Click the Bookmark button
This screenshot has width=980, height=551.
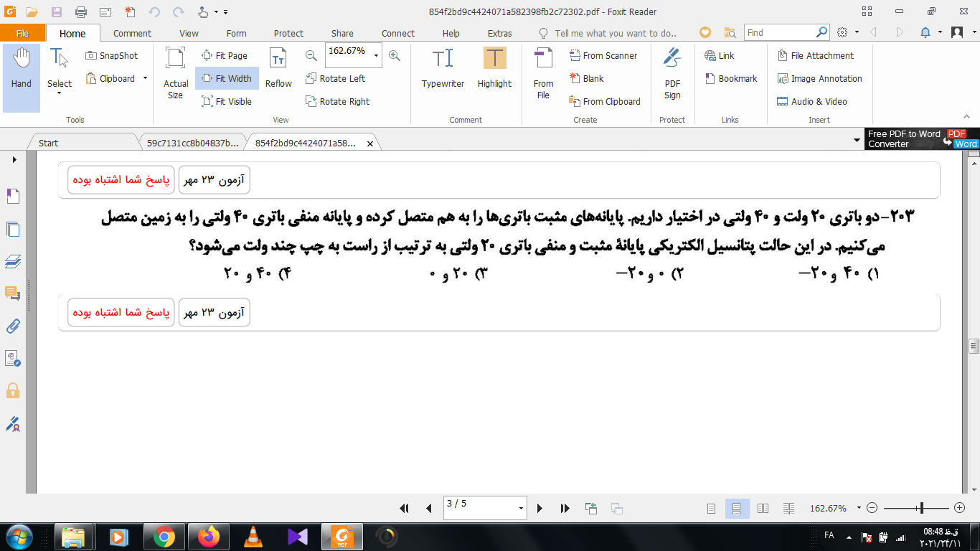[x=731, y=79]
